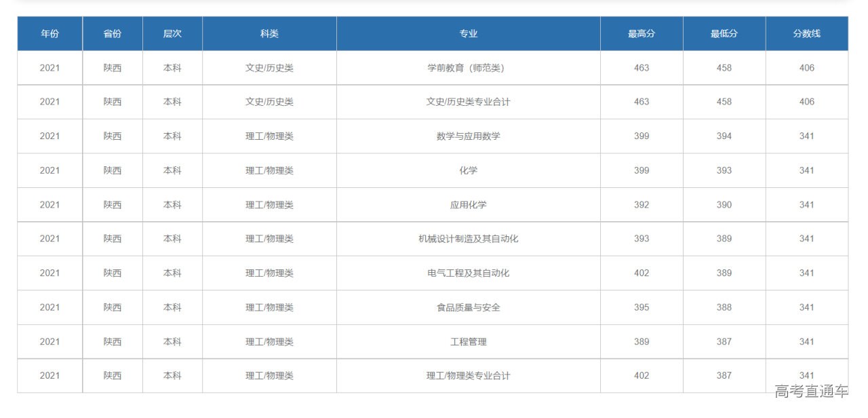Select the lowest score 390 cell
Image resolution: width=868 pixels, height=418 pixels.
click(724, 205)
